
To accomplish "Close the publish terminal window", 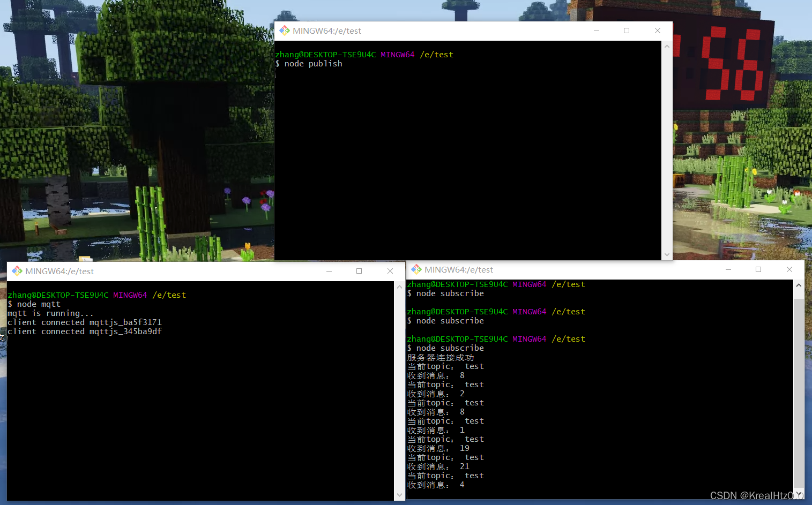I will point(658,31).
